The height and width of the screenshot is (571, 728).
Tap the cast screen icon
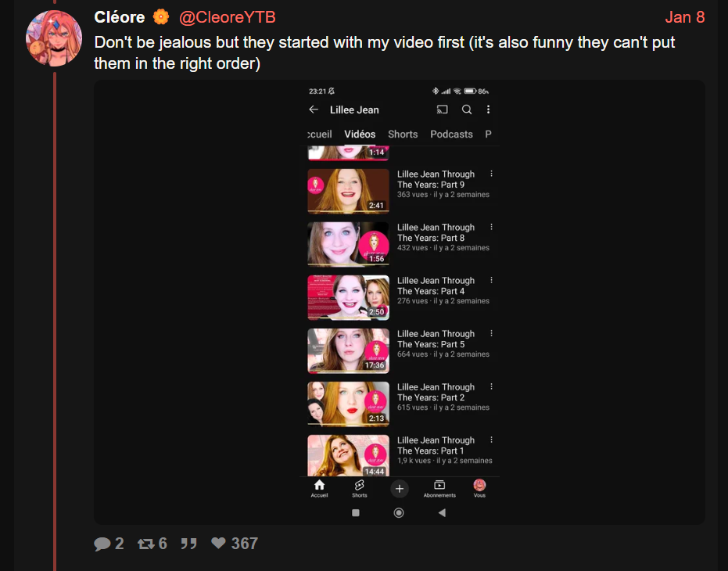[443, 110]
